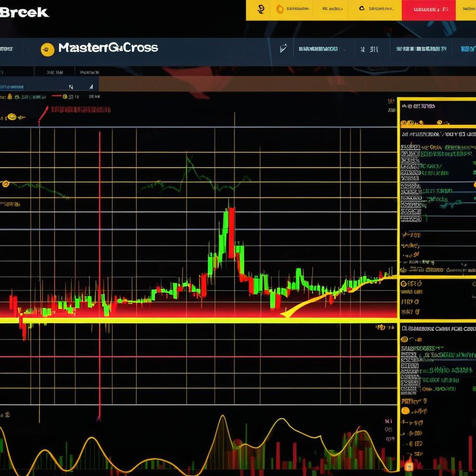Click the large yellow coin near right panel bottom

pos(405,411)
